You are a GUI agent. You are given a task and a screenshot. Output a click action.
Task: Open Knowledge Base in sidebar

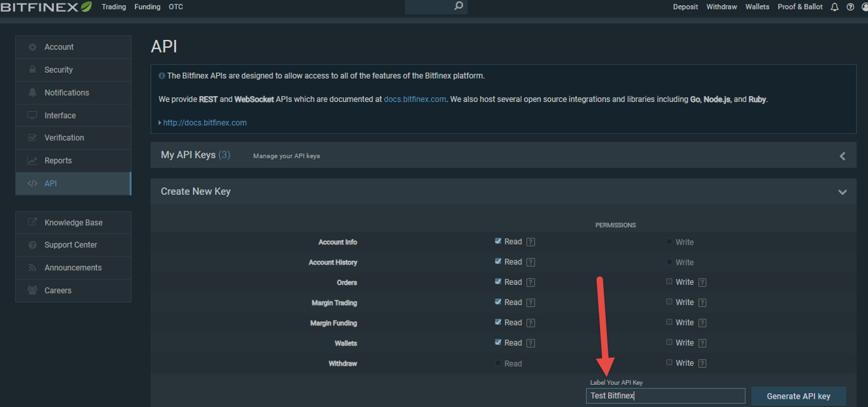click(73, 222)
